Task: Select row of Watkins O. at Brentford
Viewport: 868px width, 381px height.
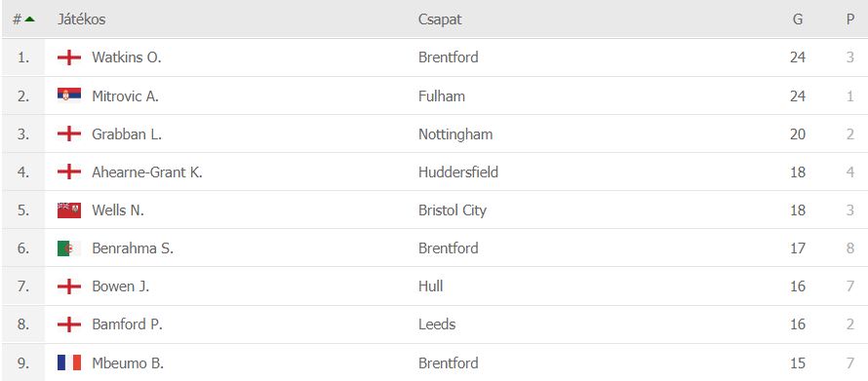Action: coord(434,57)
